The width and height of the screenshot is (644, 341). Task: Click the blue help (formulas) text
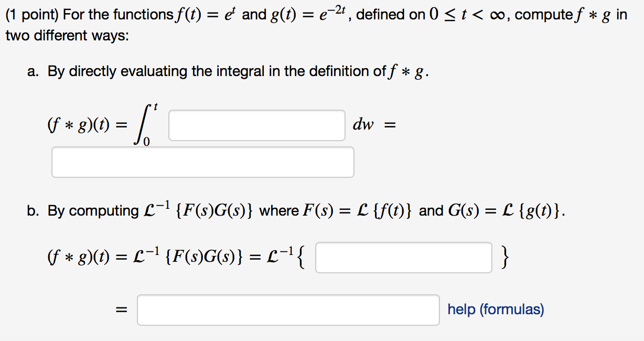tap(495, 310)
